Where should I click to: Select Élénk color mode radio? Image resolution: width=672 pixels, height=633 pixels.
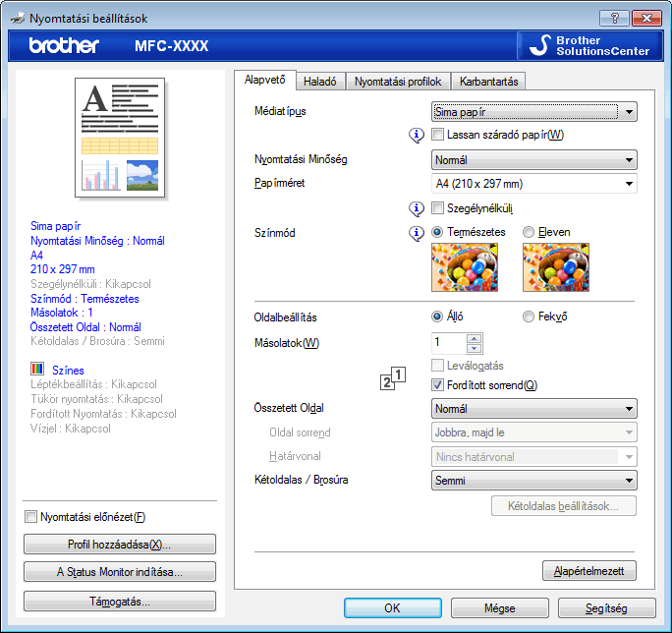pyautogui.click(x=529, y=232)
